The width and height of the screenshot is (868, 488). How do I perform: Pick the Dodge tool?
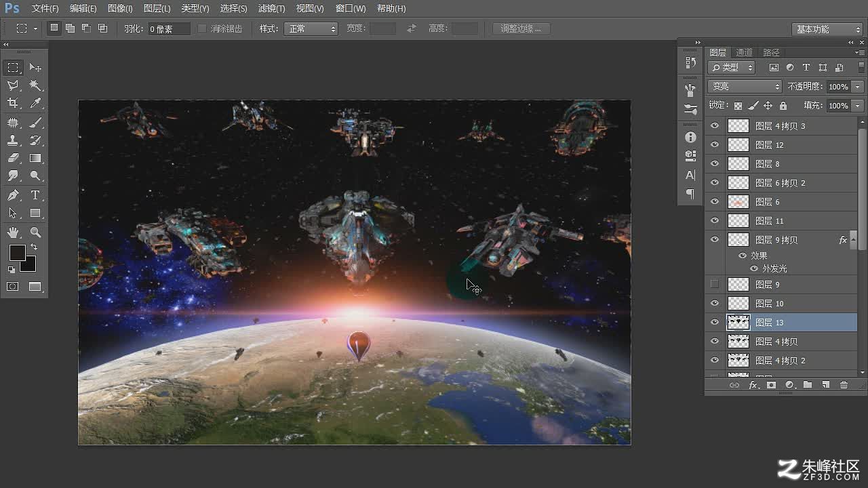click(x=35, y=176)
